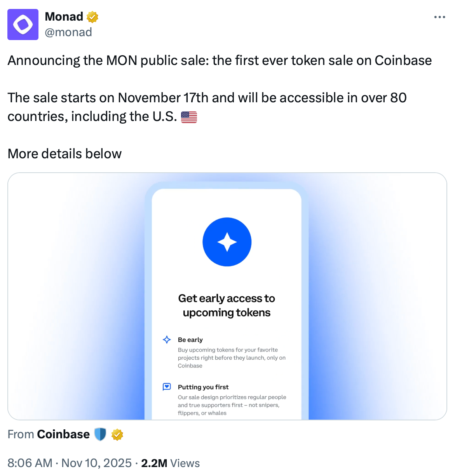Click the Monad display name

(x=63, y=17)
